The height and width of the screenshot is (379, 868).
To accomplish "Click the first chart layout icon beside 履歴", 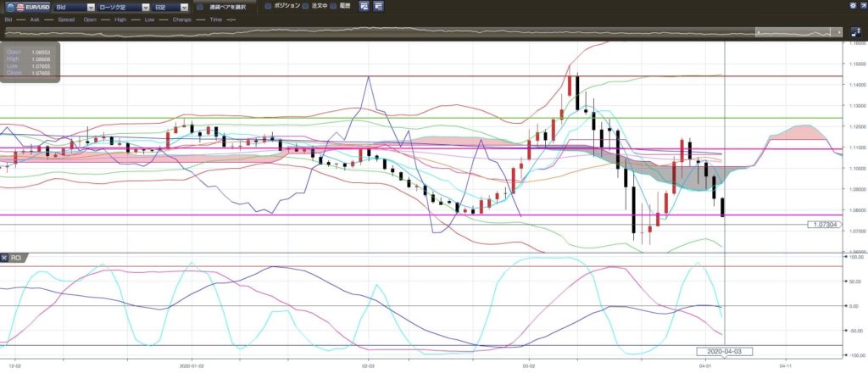I will tap(364, 6).
